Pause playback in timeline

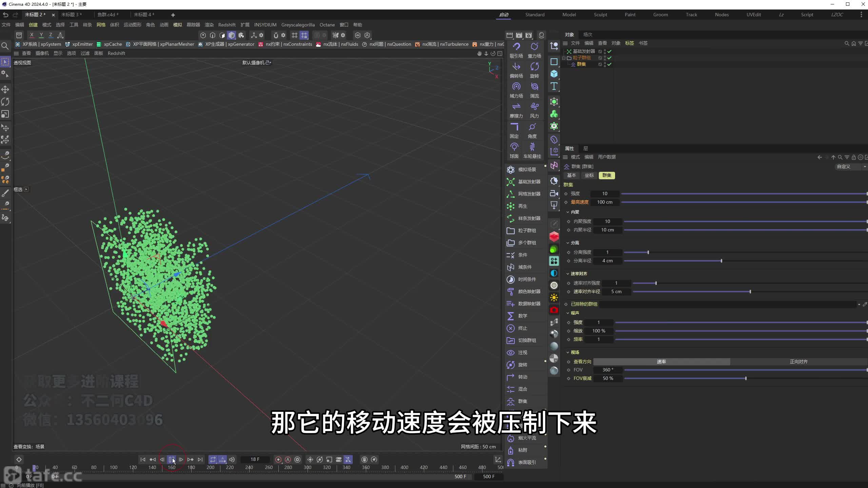[172, 460]
